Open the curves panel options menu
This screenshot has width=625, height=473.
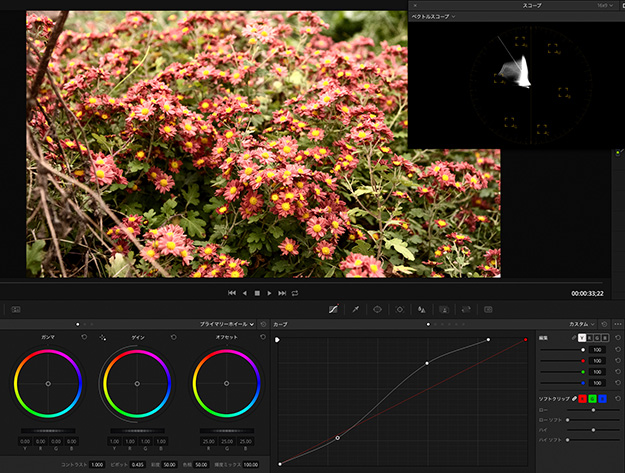[x=618, y=324]
